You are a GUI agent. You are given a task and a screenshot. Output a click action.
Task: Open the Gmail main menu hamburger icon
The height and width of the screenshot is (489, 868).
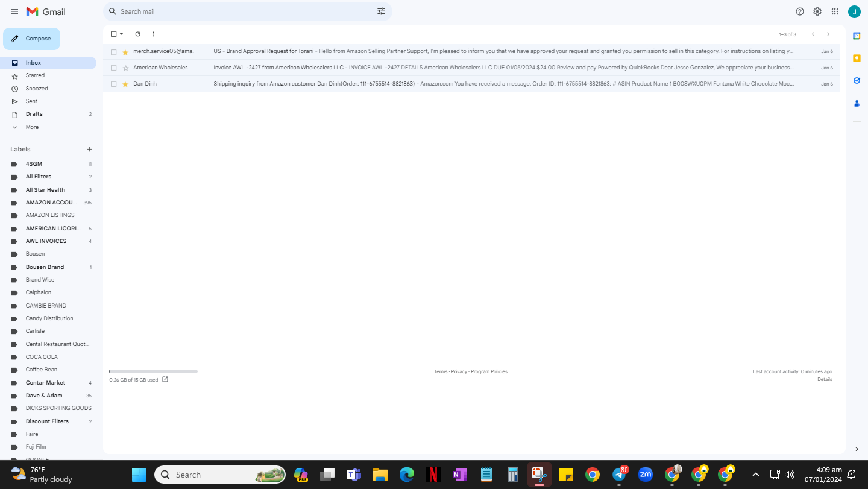[14, 11]
